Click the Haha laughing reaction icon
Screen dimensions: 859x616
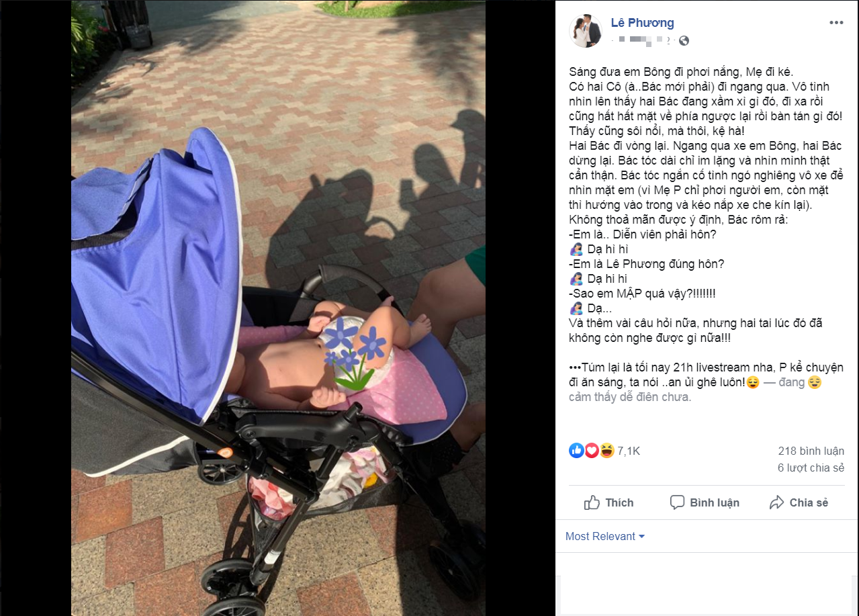[606, 451]
